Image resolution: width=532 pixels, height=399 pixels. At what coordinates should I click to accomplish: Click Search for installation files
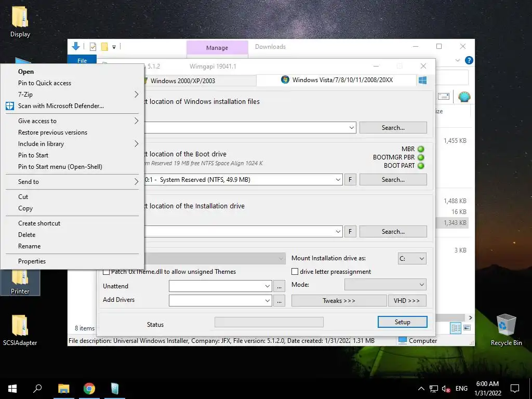click(393, 128)
